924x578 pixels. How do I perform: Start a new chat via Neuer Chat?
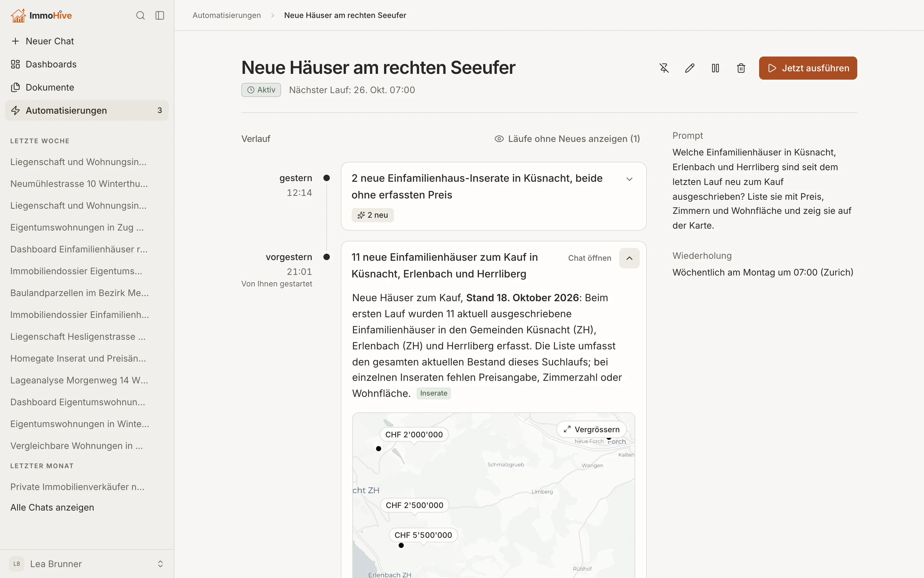click(87, 41)
